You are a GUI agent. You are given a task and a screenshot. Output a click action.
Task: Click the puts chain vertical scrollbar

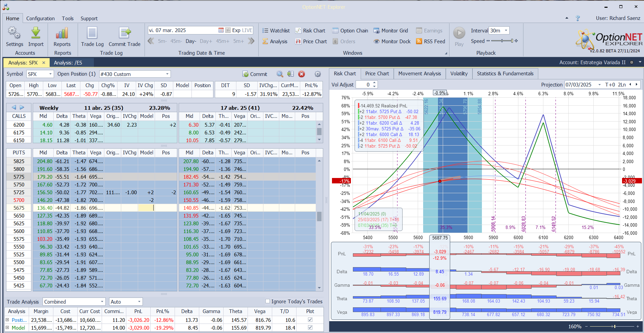pyautogui.click(x=319, y=224)
